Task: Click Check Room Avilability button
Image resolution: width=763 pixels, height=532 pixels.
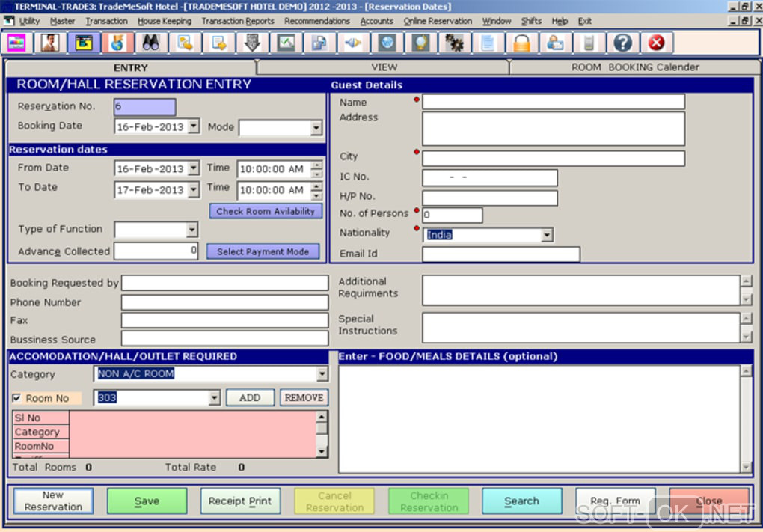Action: 266,211
